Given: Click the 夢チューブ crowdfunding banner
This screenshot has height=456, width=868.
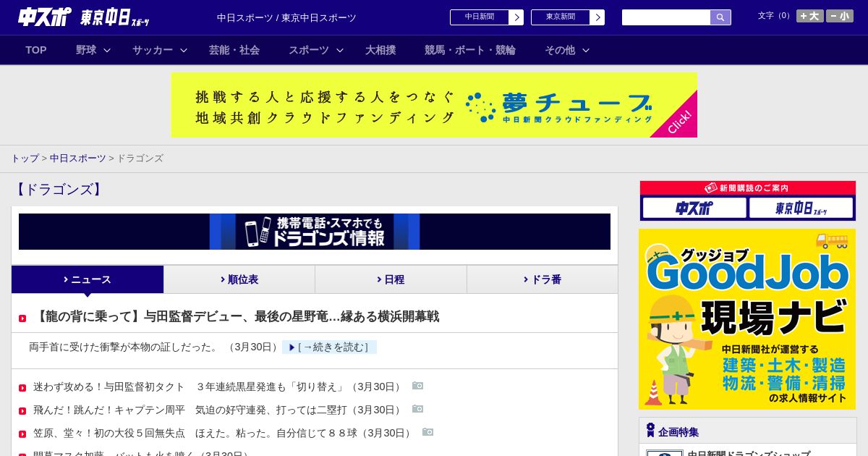Looking at the screenshot, I should [434, 105].
